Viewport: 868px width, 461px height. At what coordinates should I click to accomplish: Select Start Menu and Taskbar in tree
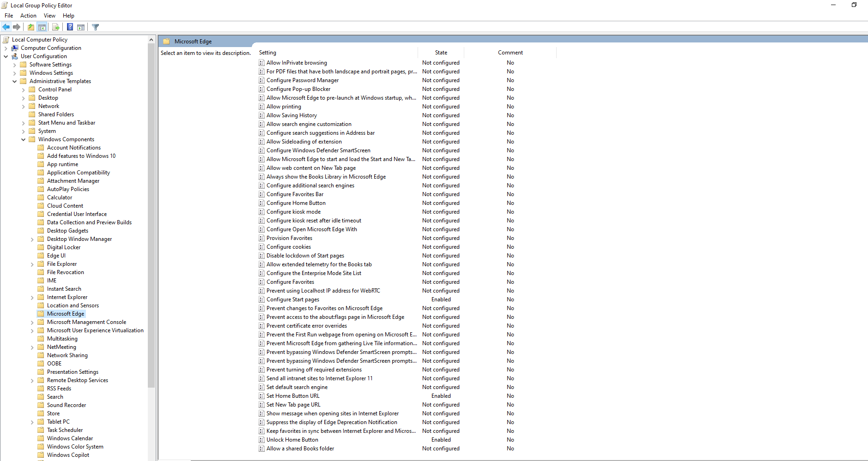pos(67,123)
